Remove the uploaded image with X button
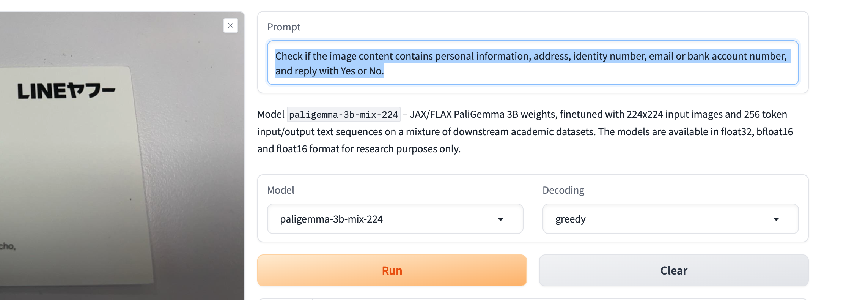Screen dimensions: 868x300 pyautogui.click(x=231, y=25)
